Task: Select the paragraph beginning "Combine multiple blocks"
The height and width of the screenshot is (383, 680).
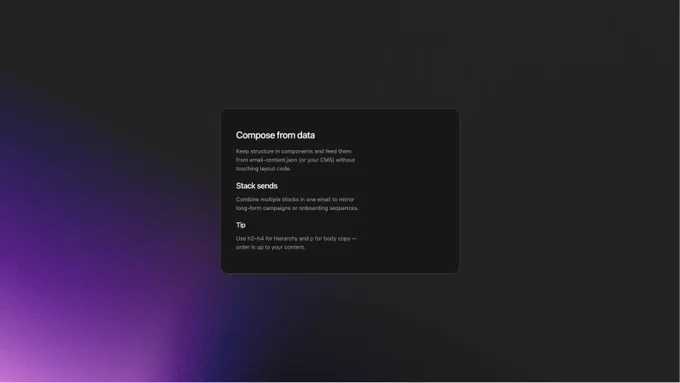Action: pyautogui.click(x=297, y=204)
